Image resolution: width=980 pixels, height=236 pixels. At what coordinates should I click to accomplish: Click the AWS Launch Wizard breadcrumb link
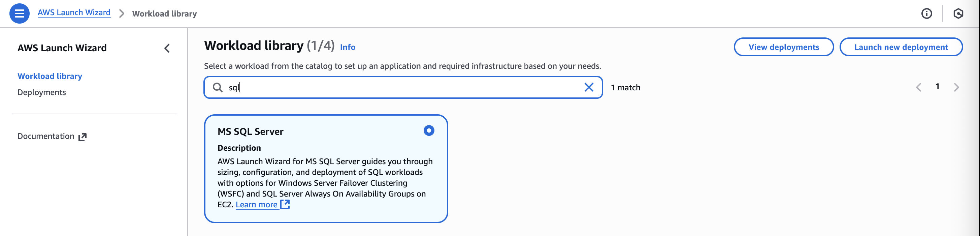74,12
